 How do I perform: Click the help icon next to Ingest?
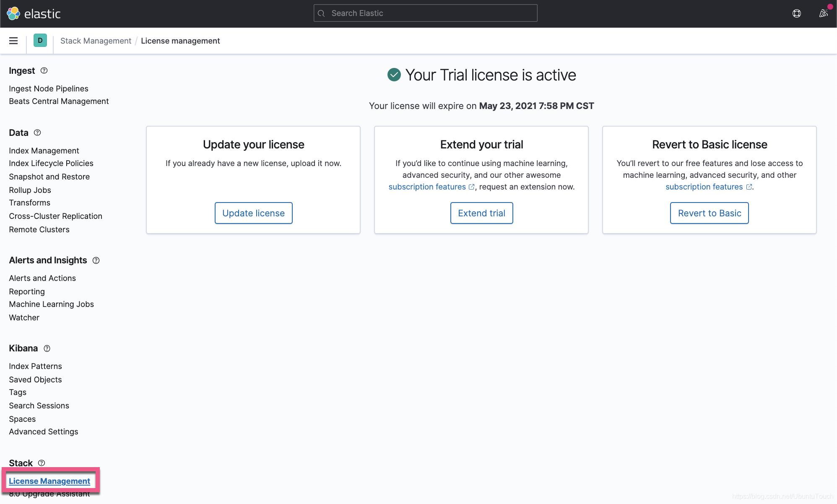click(43, 70)
